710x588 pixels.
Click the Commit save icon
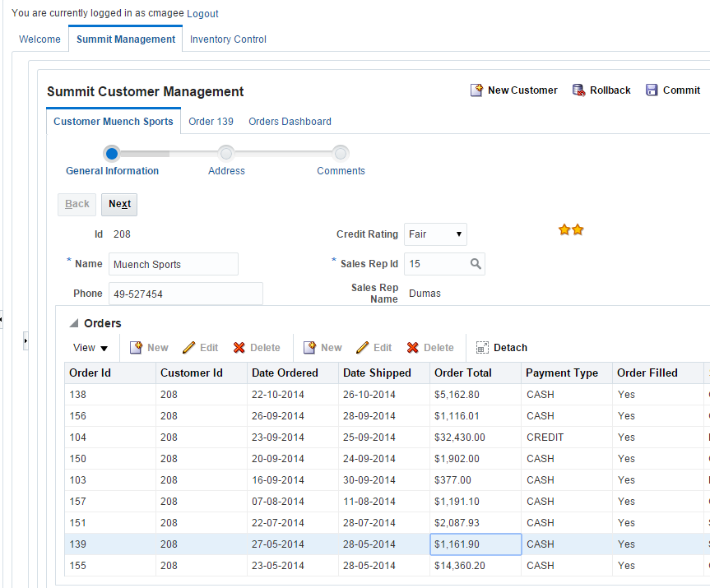tap(652, 90)
